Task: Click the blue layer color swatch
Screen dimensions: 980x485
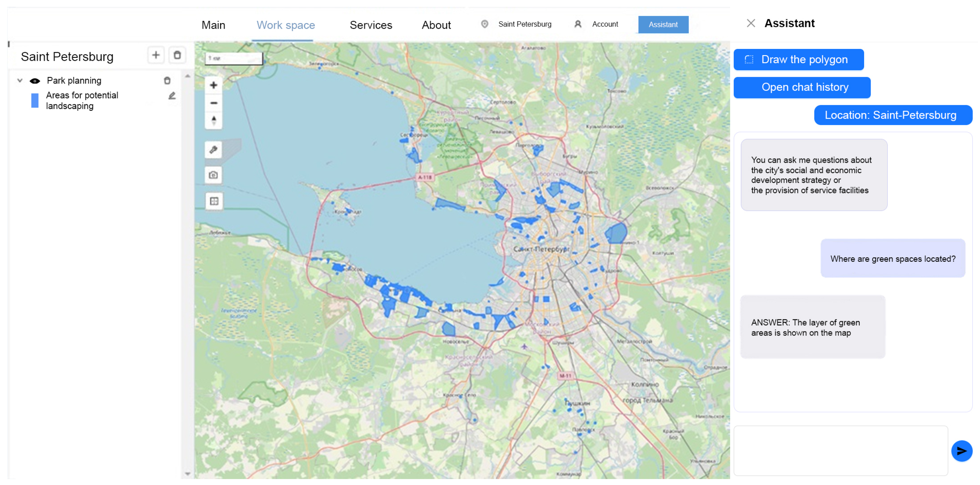Action: tap(35, 100)
